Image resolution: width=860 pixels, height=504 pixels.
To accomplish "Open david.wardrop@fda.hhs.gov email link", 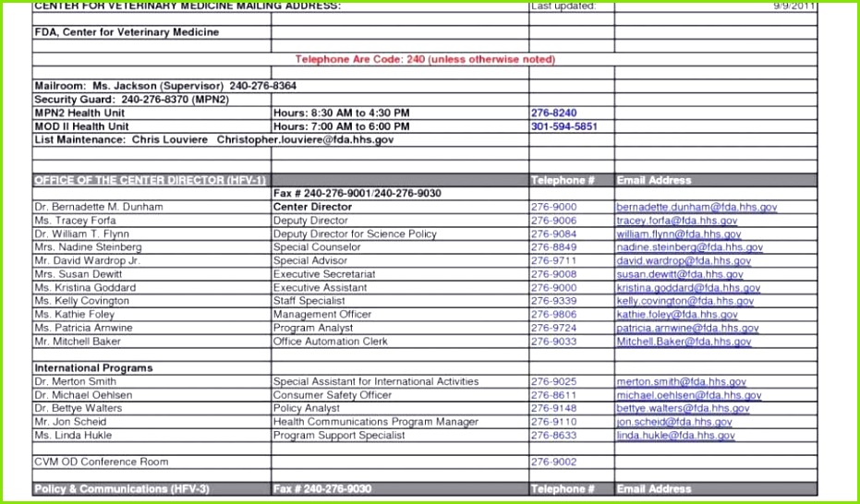I will [x=684, y=261].
